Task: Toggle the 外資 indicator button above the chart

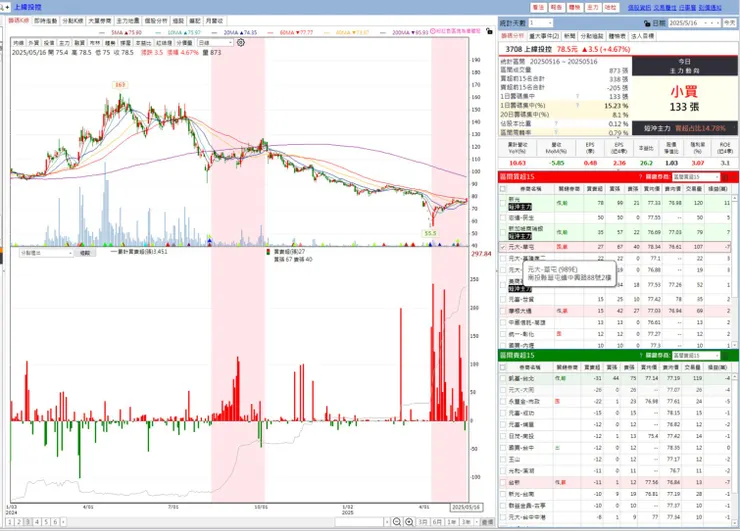Action: (34, 43)
